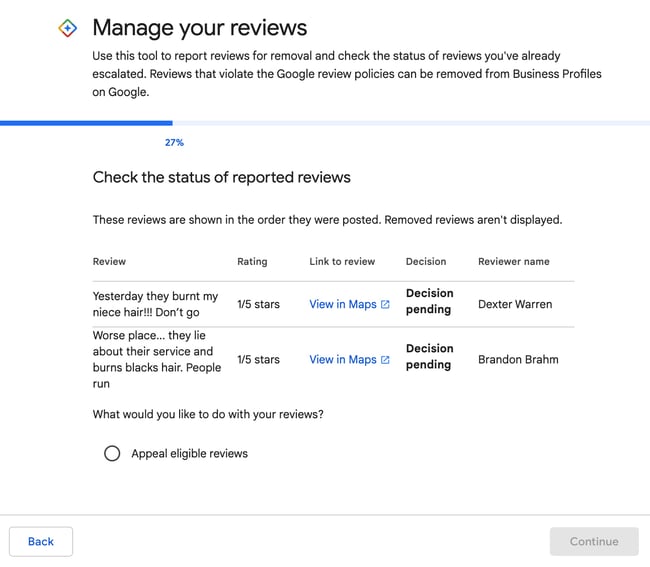Screen dimensions: 650x567
Task: Select reviewer name Brandon Brahm
Action: coord(518,359)
